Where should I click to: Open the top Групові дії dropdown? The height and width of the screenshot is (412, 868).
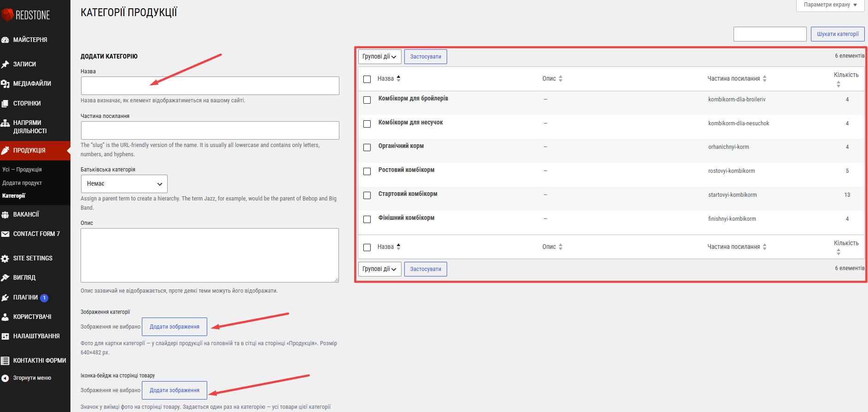coord(379,57)
